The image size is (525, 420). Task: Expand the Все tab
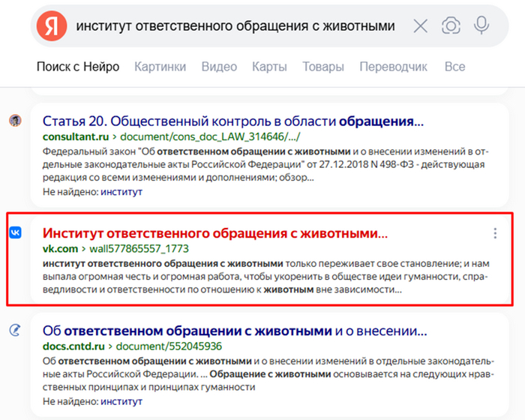[x=454, y=67]
